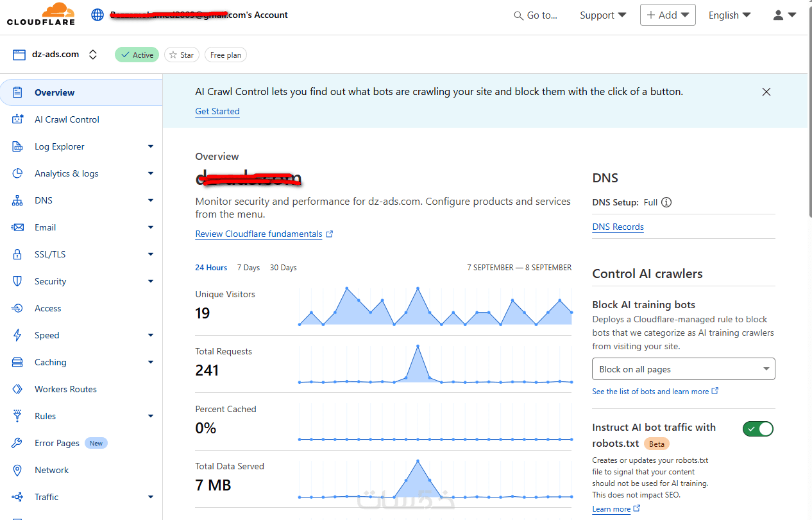Viewport: 812px width, 520px height.
Task: Star the dz-ads.com site
Action: pyautogui.click(x=182, y=55)
